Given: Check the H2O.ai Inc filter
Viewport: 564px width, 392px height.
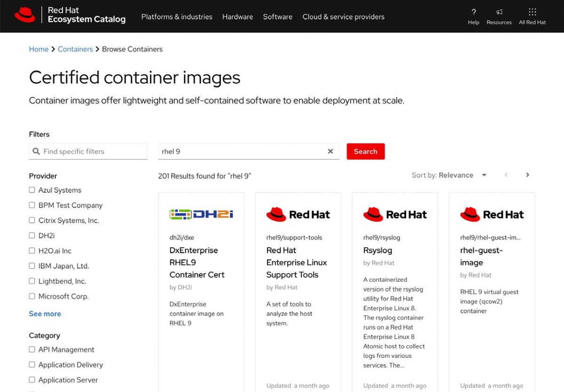Looking at the screenshot, I should click(x=32, y=251).
